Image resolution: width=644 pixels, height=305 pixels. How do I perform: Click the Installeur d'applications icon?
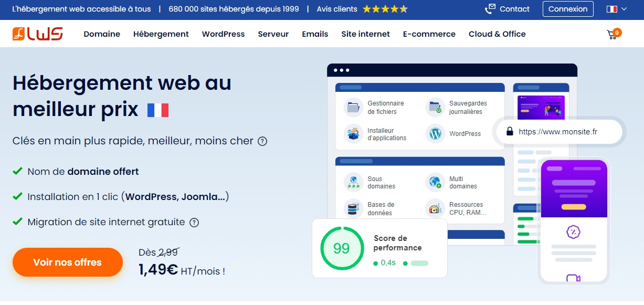tap(353, 133)
